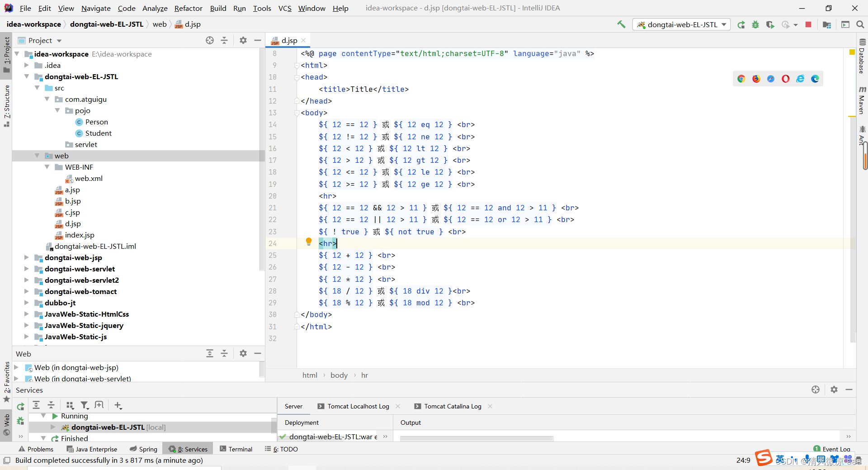Image resolution: width=868 pixels, height=470 pixels.
Task: Open the Event Log
Action: coord(832,449)
